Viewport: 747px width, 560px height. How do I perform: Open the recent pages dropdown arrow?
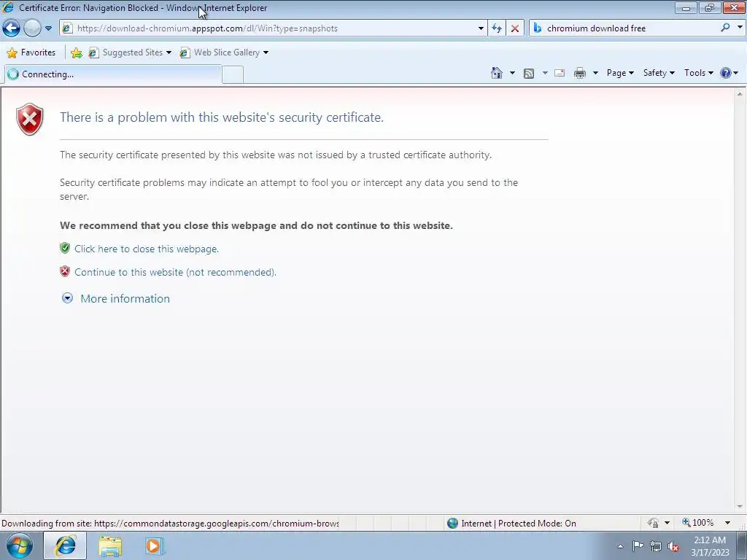point(49,28)
